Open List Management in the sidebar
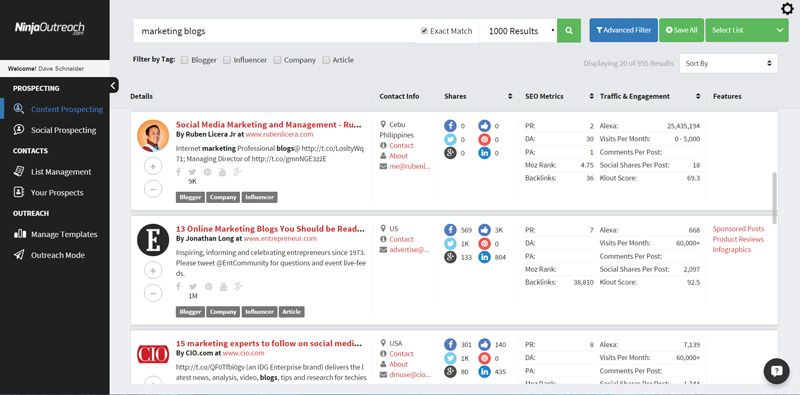This screenshot has width=800, height=395. pyautogui.click(x=61, y=172)
